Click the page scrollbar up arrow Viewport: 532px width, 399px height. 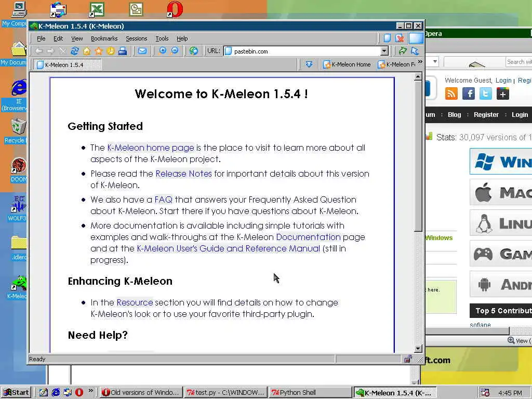pos(418,77)
